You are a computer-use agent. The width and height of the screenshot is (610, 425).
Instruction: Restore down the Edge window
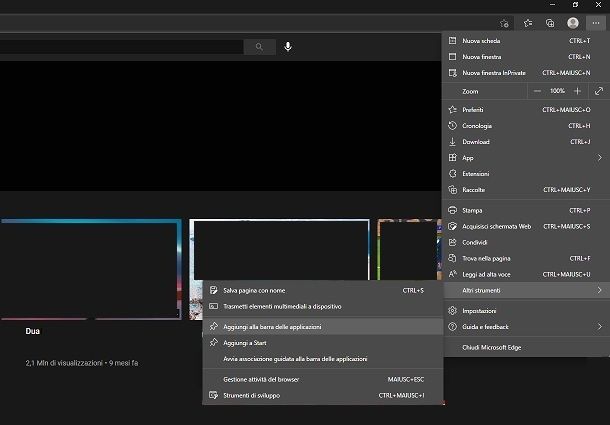575,5
